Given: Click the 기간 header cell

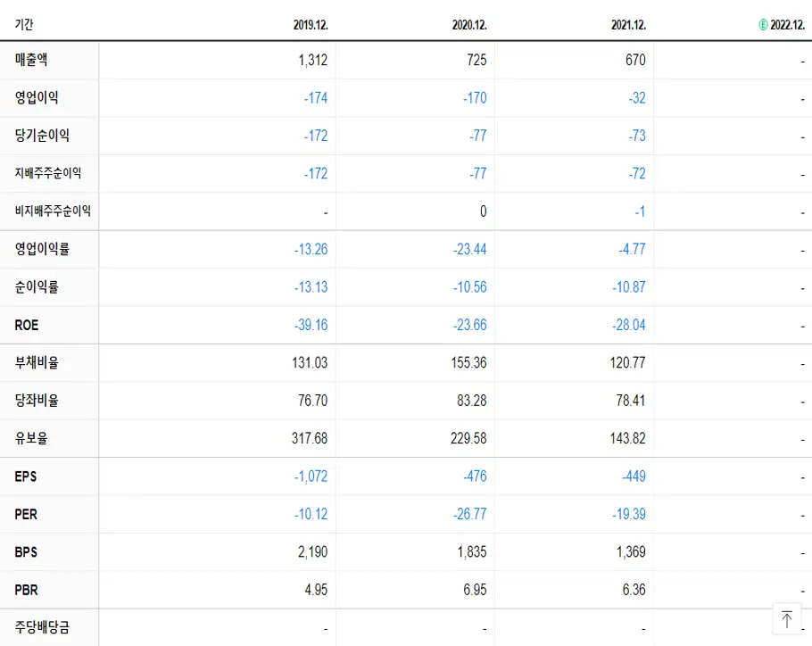Looking at the screenshot, I should click(x=23, y=25).
